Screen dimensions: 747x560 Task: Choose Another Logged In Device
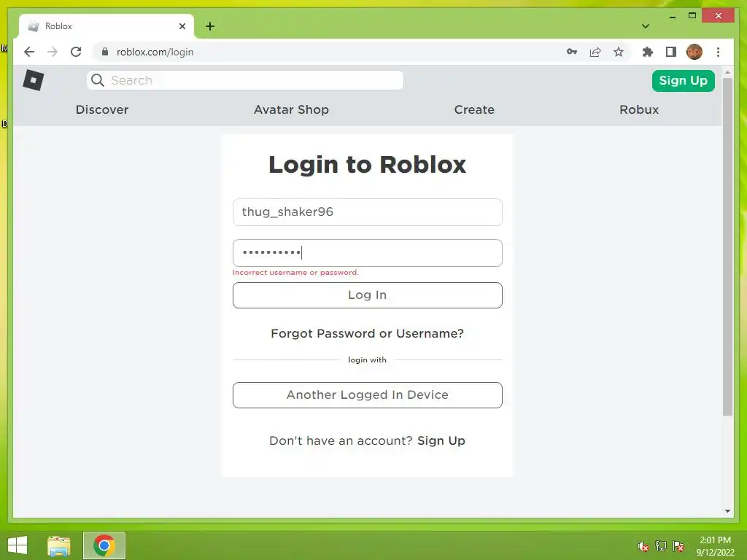point(368,394)
